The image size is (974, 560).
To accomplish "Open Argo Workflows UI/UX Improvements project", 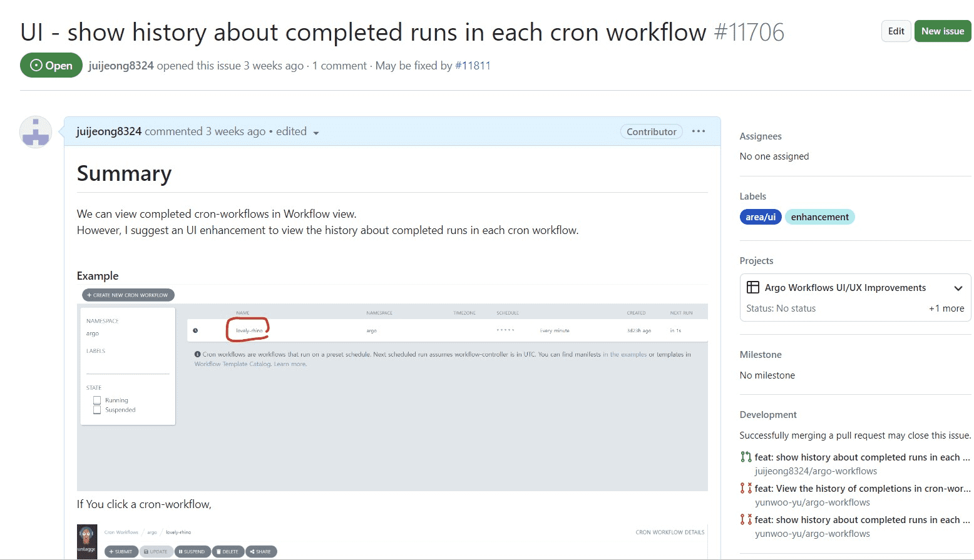I will pyautogui.click(x=845, y=288).
